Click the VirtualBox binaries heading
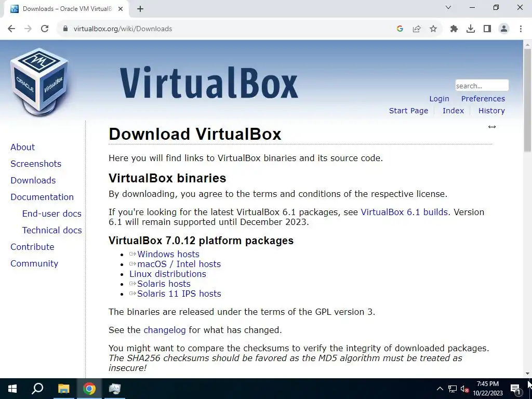This screenshot has height=399, width=532. [167, 178]
